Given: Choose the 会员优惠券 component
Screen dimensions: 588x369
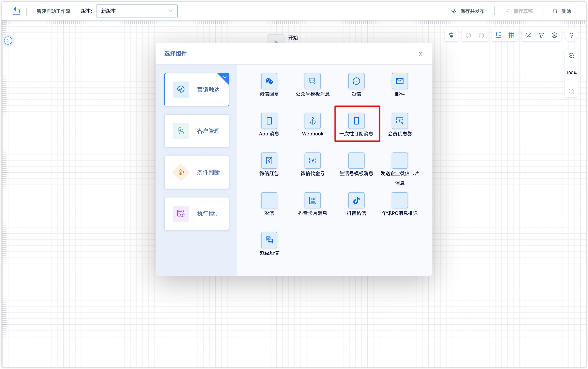Looking at the screenshot, I should [400, 125].
